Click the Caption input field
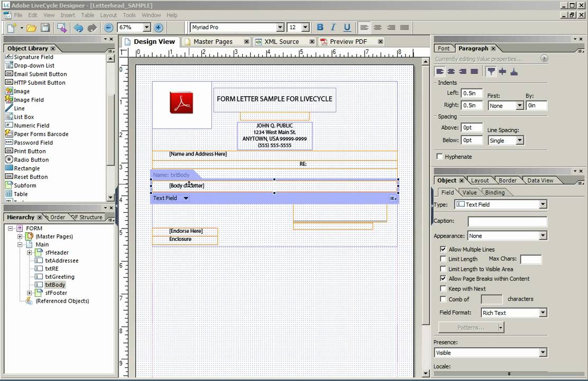This screenshot has height=381, width=588. tap(507, 221)
